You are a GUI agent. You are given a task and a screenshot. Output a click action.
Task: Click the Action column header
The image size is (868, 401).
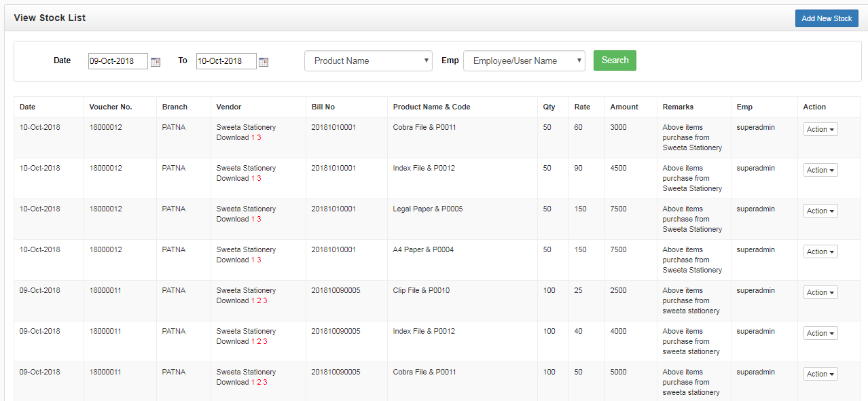pyautogui.click(x=814, y=107)
